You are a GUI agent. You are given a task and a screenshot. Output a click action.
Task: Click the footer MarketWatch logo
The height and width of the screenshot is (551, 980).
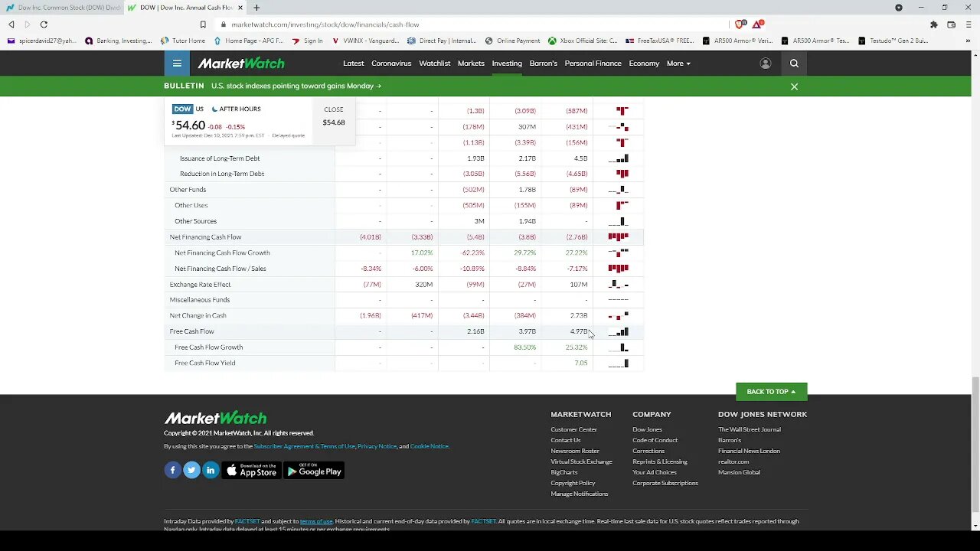click(215, 418)
